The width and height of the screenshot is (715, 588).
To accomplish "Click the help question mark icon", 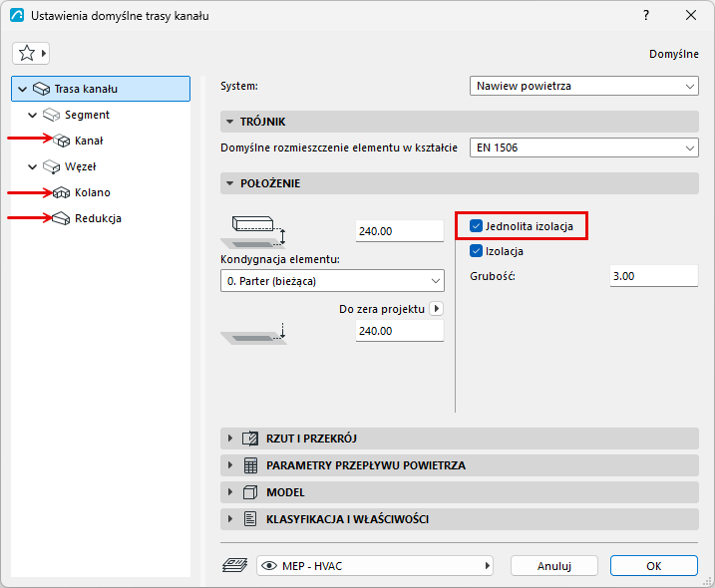I will tap(646, 16).
